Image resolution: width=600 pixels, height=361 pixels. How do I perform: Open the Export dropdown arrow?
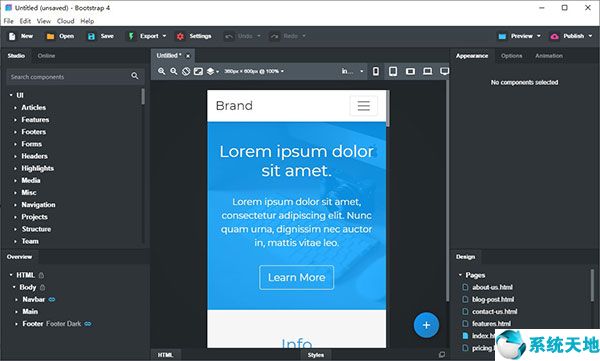pos(165,36)
